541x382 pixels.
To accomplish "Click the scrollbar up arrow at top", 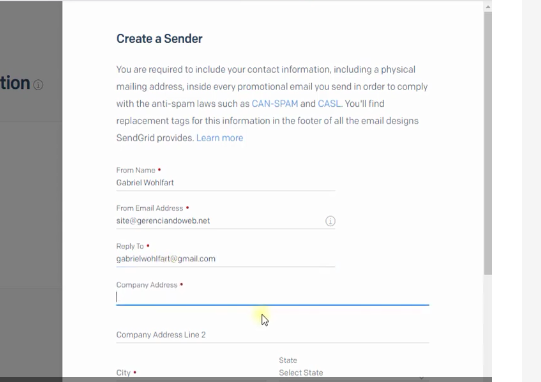I will 488,7.
